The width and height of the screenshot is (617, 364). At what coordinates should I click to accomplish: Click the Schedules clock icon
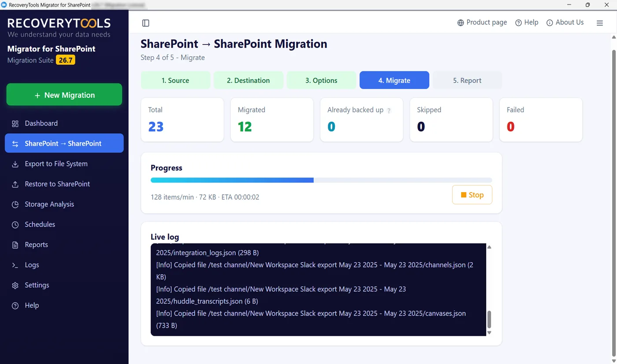15,225
